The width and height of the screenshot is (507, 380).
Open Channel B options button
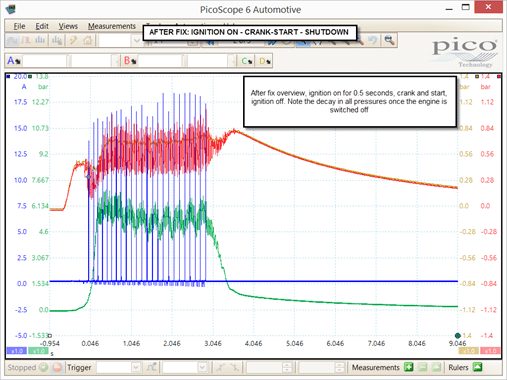(x=130, y=61)
